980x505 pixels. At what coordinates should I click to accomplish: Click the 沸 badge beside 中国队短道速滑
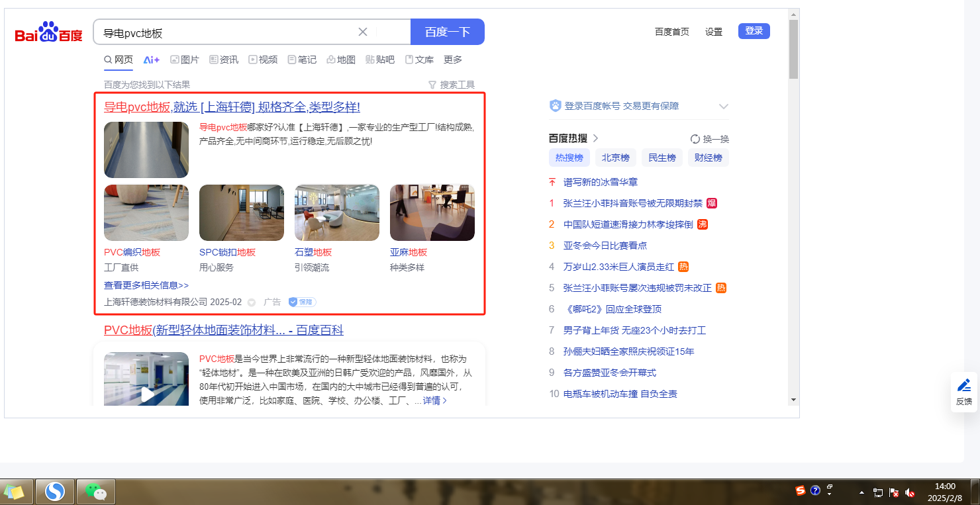[703, 224]
